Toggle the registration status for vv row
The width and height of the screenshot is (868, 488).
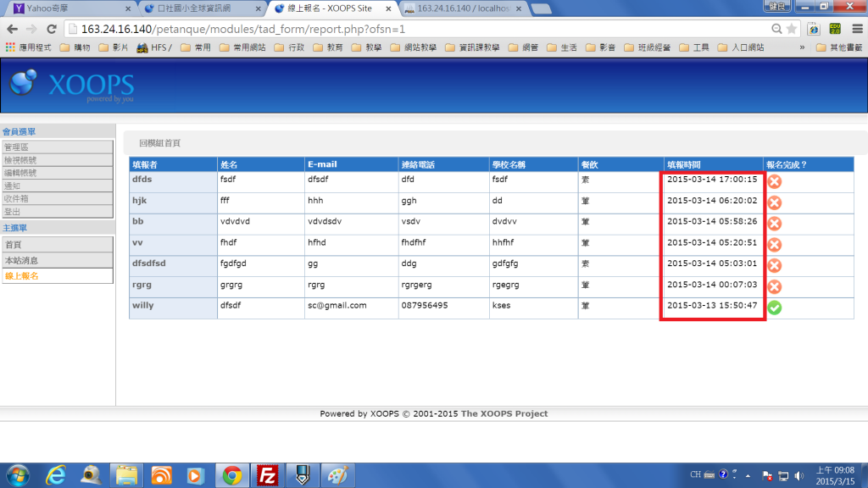(x=774, y=244)
